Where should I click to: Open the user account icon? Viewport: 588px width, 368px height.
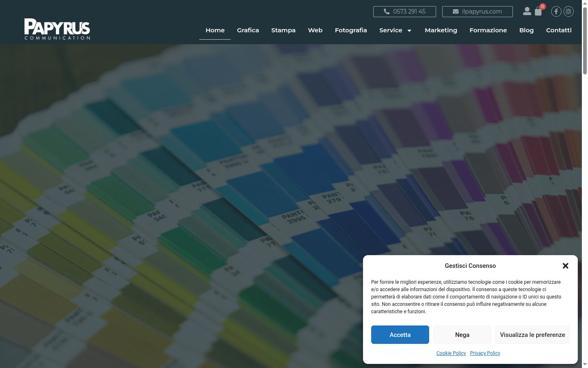click(527, 11)
